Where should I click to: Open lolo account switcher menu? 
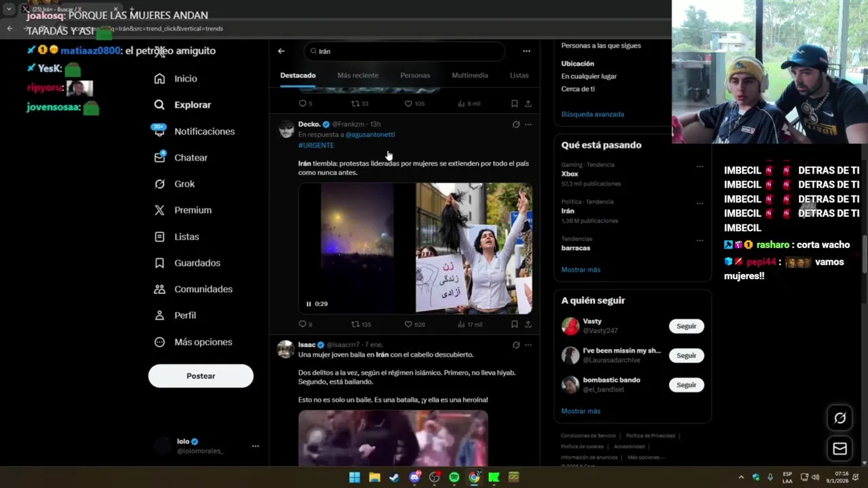point(256,446)
